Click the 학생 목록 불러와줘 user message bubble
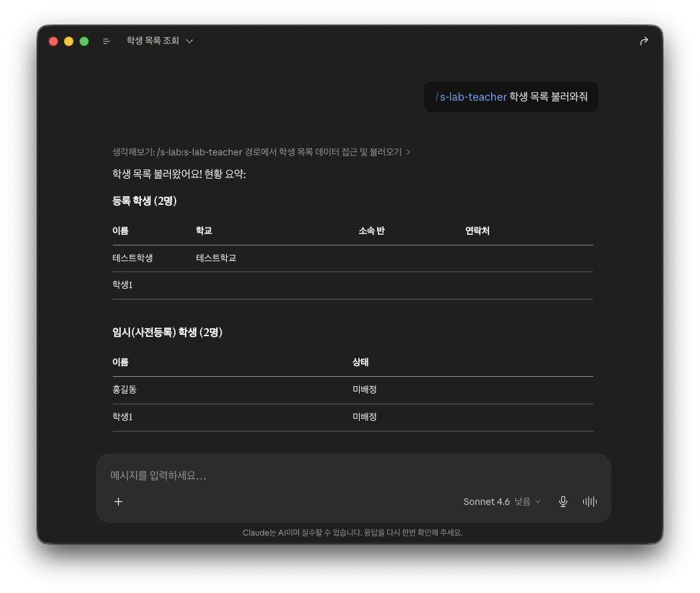Screen dimensions: 700x593 pos(510,97)
